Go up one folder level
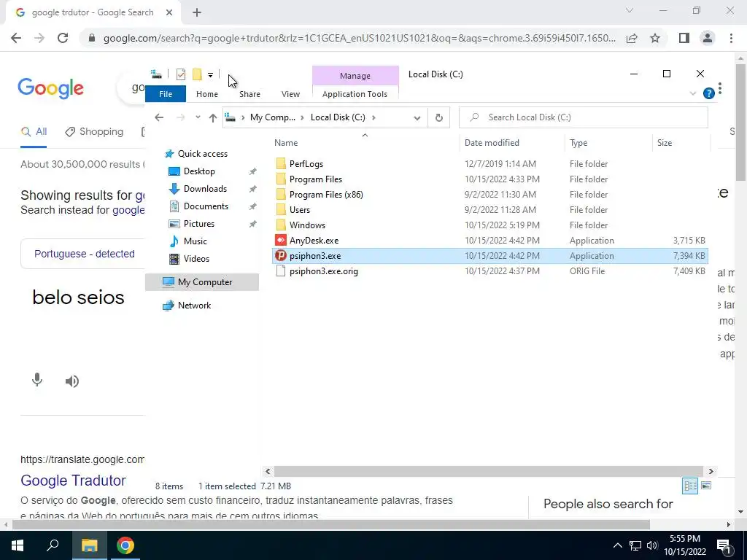The height and width of the screenshot is (560, 747). 213,117
